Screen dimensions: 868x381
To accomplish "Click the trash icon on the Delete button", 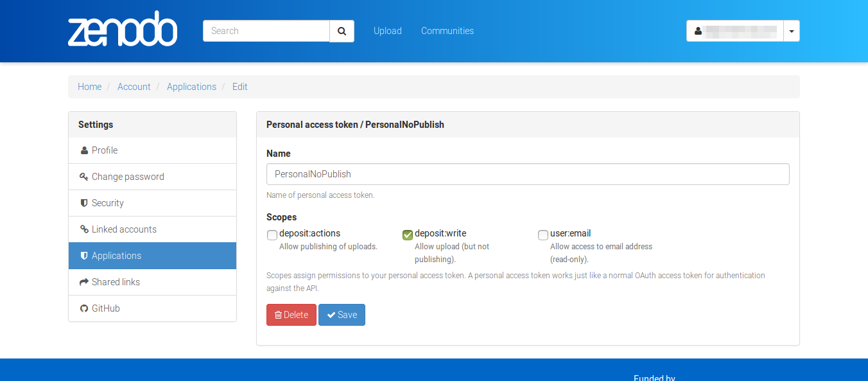I will tap(278, 314).
